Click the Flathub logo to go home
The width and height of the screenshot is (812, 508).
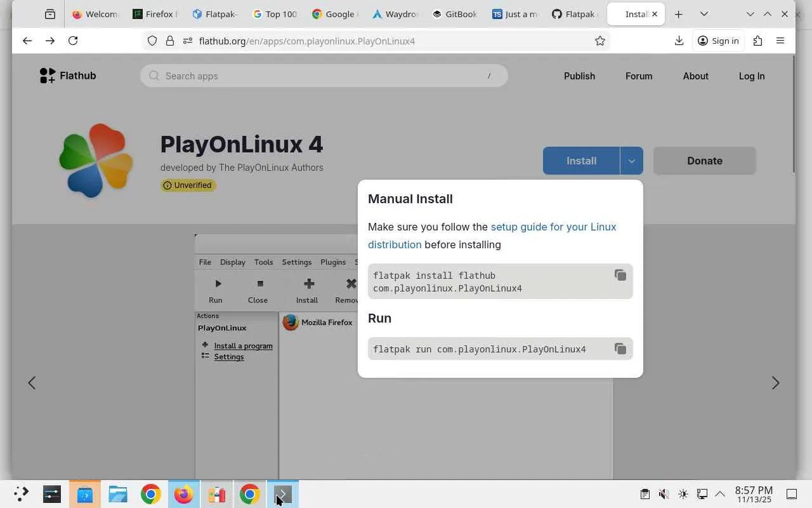point(67,76)
